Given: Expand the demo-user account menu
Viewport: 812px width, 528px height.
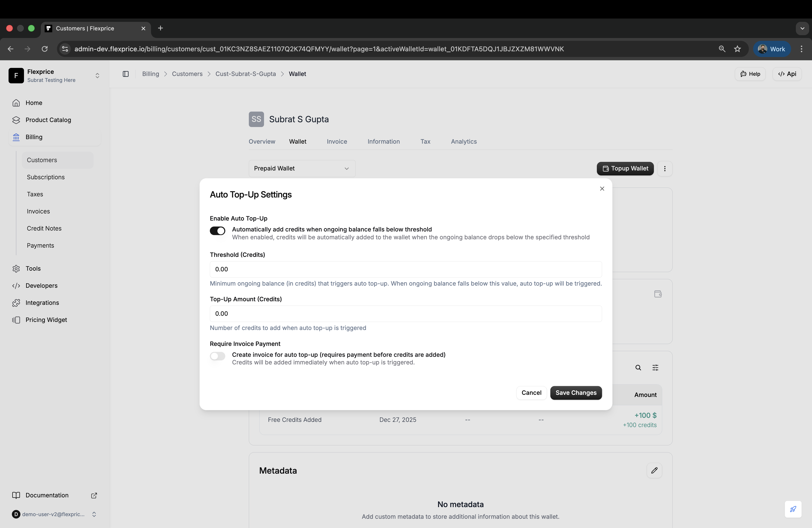Looking at the screenshot, I should [x=94, y=514].
